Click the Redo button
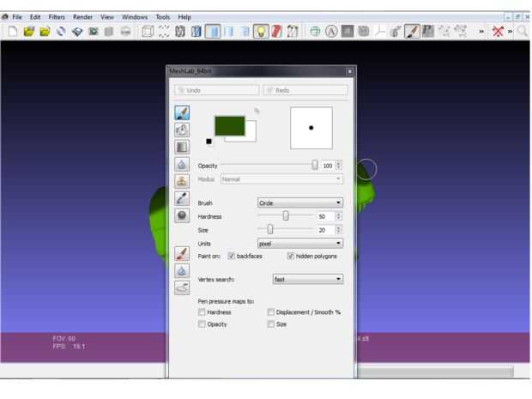The width and height of the screenshot is (532, 399). coord(305,90)
